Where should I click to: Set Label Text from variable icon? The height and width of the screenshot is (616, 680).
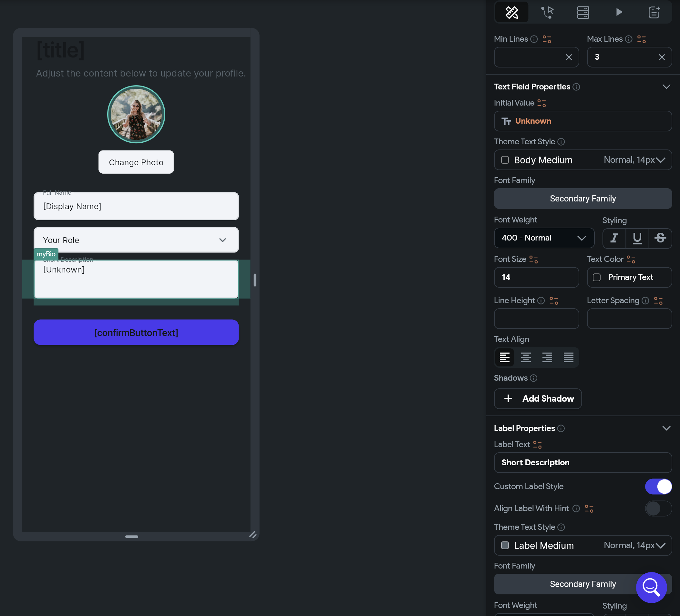point(537,445)
